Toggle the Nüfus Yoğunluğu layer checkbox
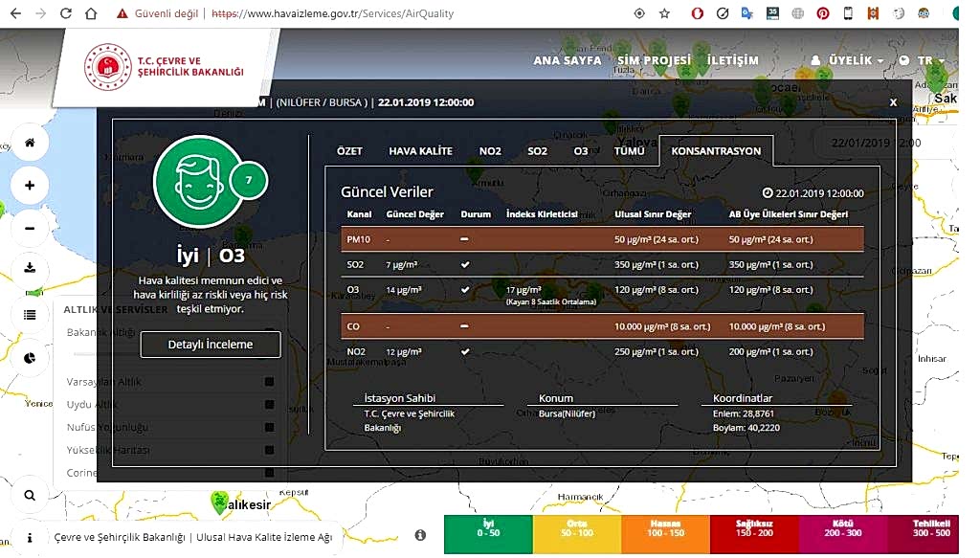Viewport: 980px width, 558px height. [x=269, y=428]
